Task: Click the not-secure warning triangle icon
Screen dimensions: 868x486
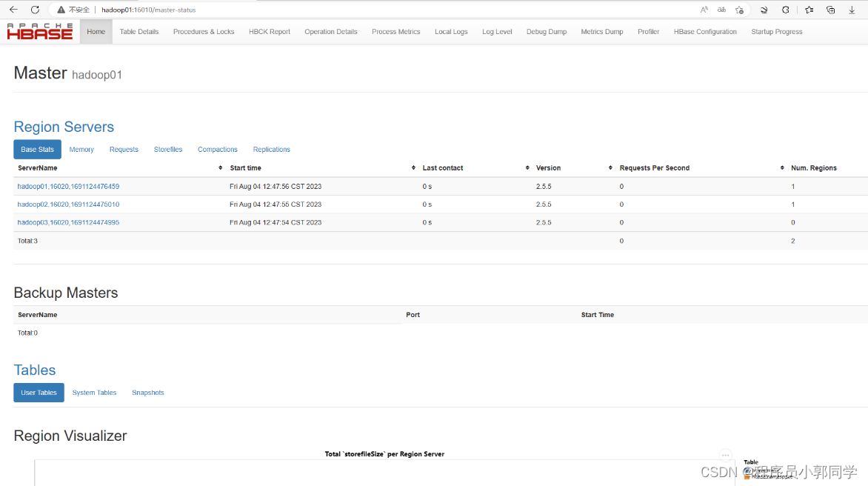Action: click(x=61, y=10)
